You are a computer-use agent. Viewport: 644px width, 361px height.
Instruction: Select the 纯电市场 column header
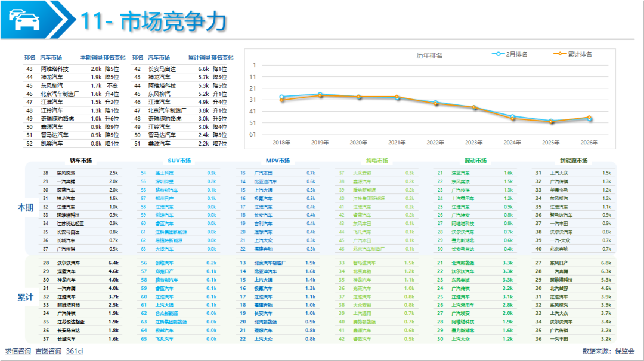(x=376, y=161)
